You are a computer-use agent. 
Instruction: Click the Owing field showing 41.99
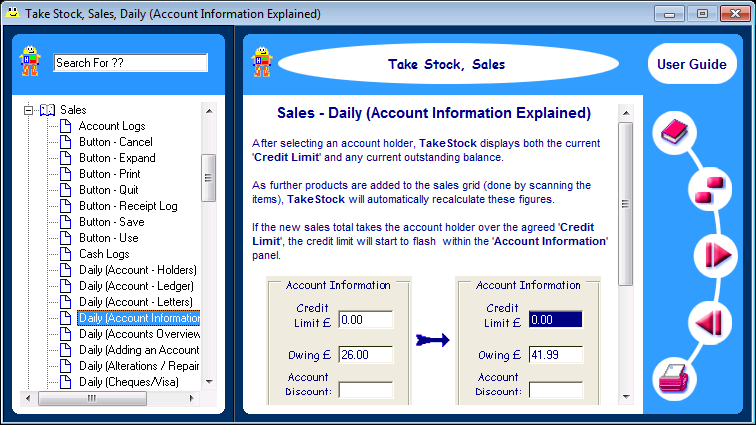pyautogui.click(x=555, y=355)
